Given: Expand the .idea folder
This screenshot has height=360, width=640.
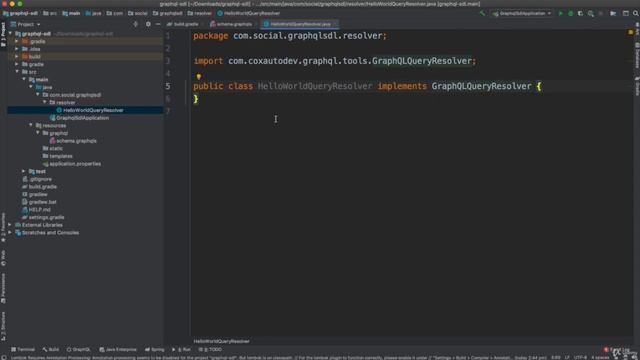Looking at the screenshot, I should tap(17, 49).
